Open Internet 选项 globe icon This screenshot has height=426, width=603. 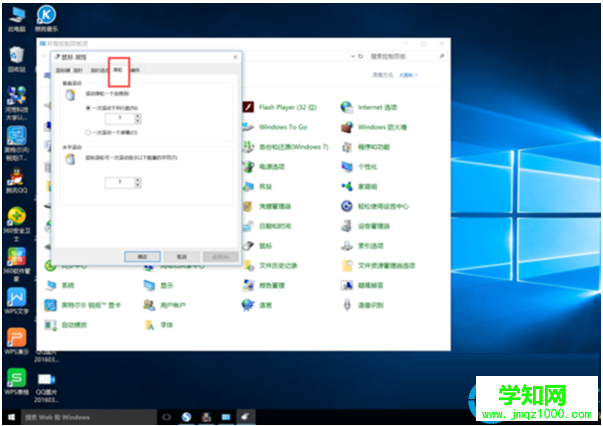[346, 107]
